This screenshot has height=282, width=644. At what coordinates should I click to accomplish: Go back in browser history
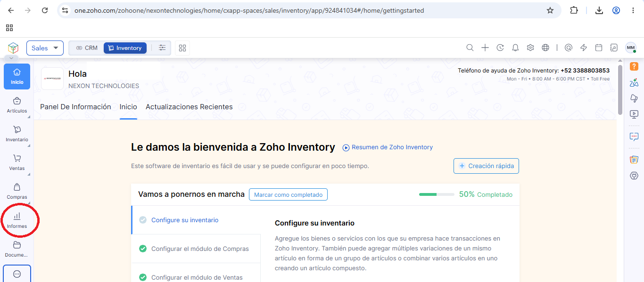coord(11,10)
